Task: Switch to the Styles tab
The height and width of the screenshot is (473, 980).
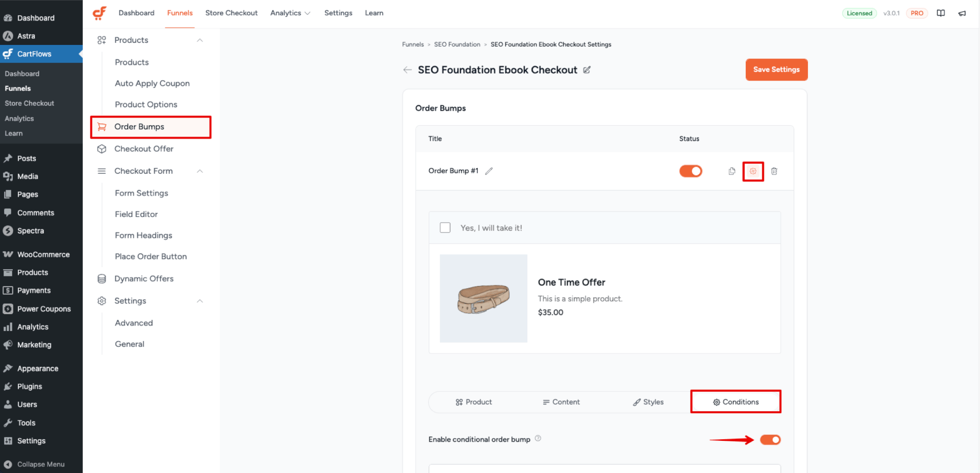Action: tap(648, 402)
